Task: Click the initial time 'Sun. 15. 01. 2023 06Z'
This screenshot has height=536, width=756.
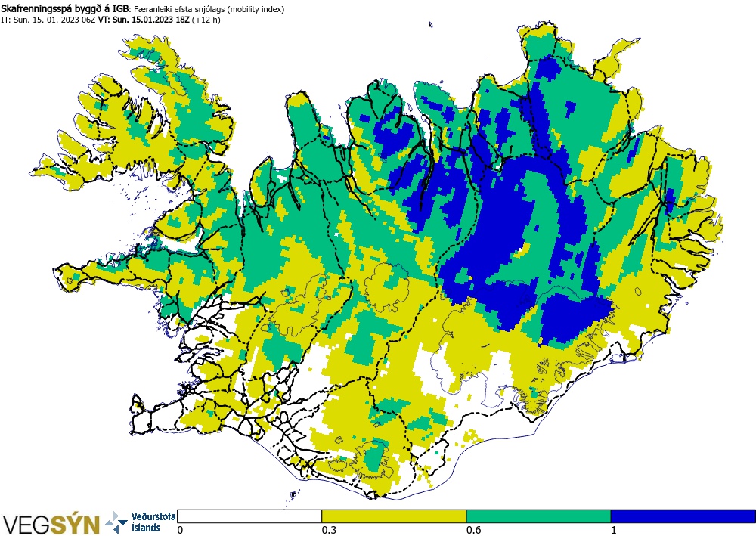Action: point(54,20)
